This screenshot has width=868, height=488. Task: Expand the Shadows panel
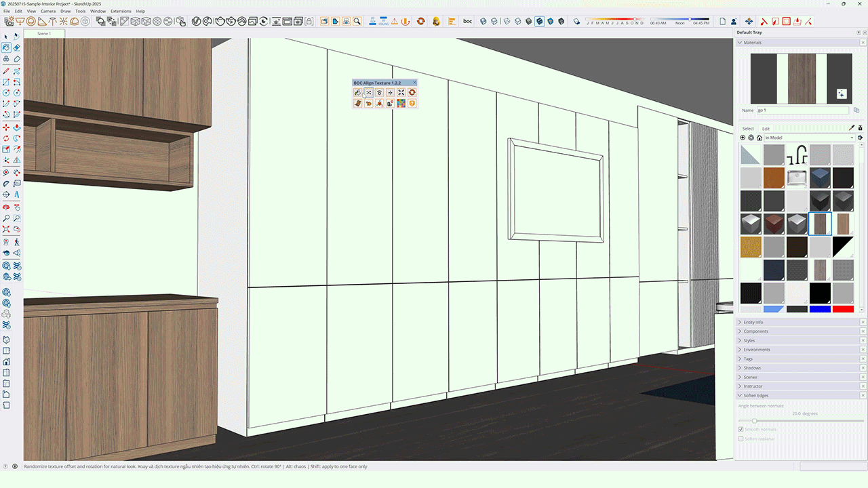pos(740,368)
